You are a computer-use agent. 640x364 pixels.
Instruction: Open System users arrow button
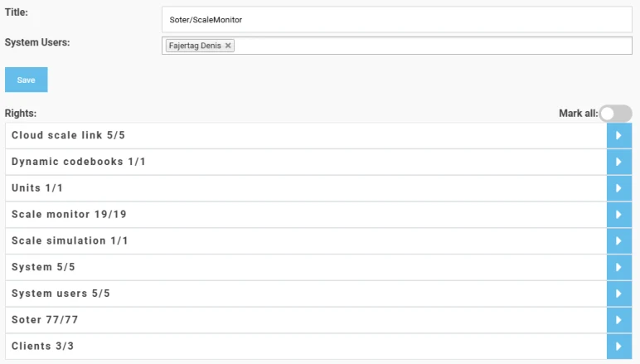point(619,294)
